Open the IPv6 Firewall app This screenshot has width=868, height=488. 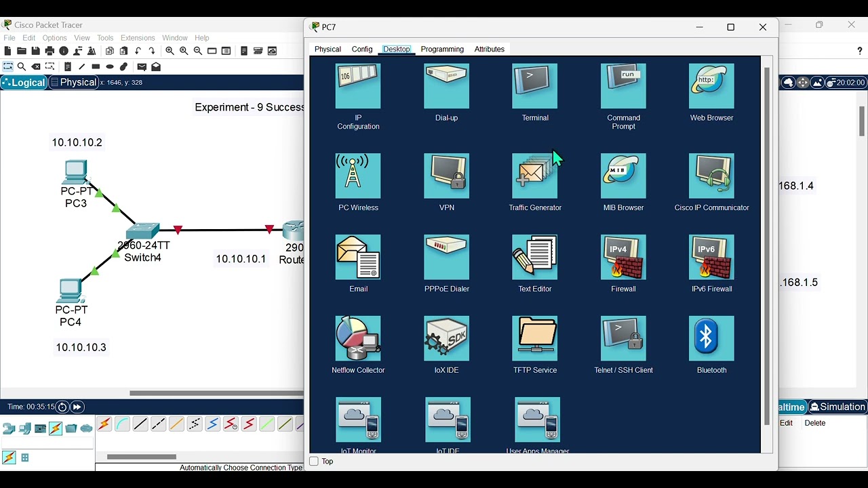pyautogui.click(x=711, y=257)
